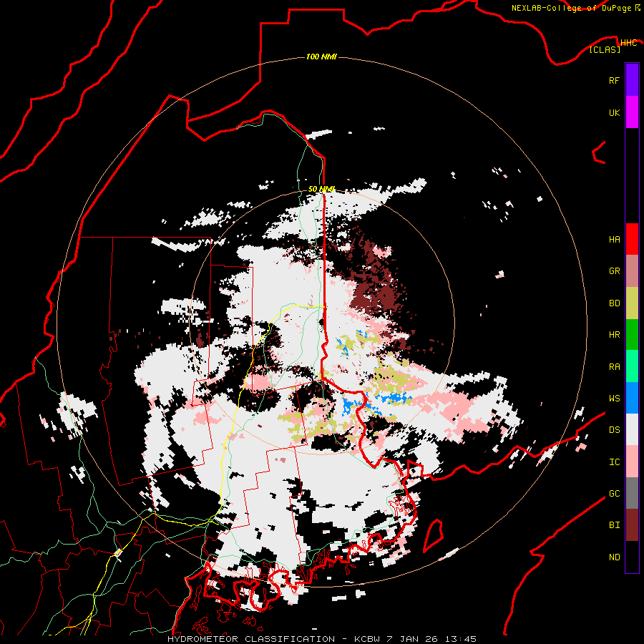Click the HA red legend swatch
This screenshot has height=644, width=644.
click(x=632, y=239)
